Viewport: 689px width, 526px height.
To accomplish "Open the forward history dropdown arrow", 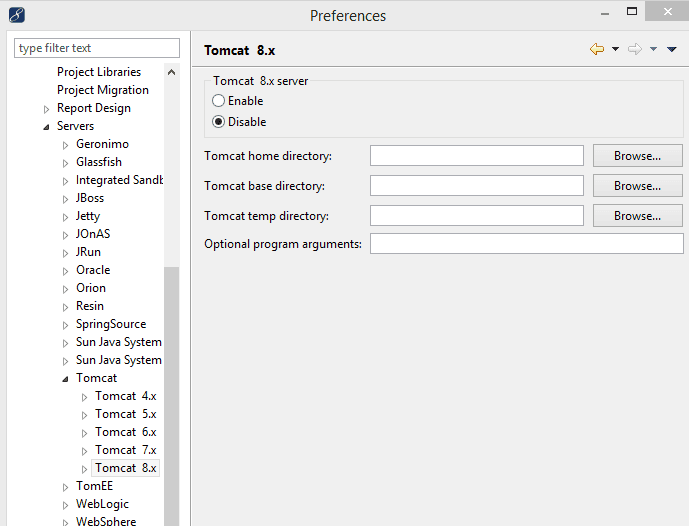I will pyautogui.click(x=653, y=49).
